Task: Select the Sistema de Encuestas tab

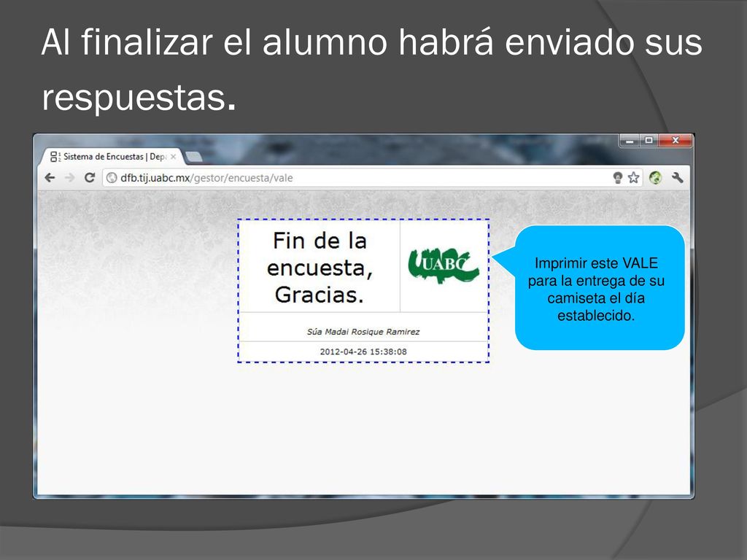Action: 112,157
